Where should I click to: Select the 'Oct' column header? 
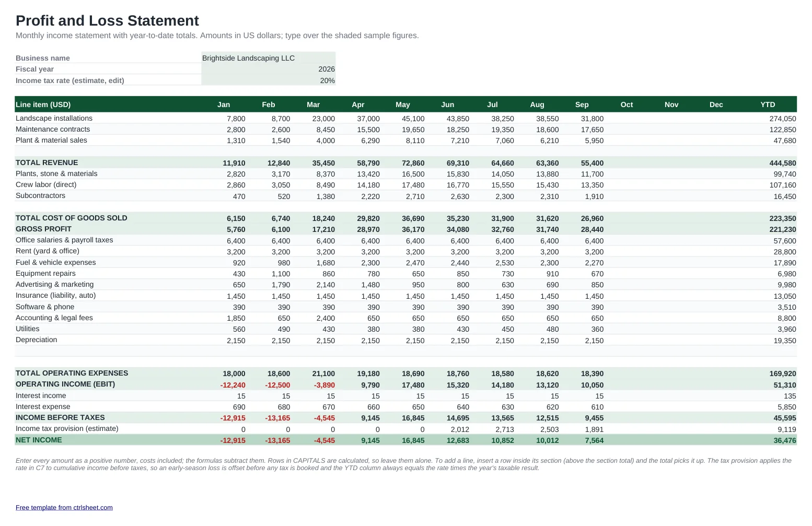[627, 104]
